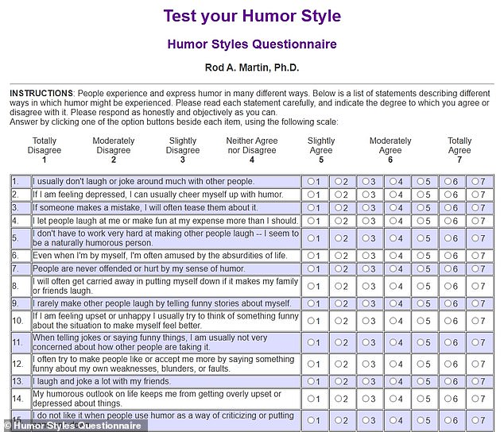This screenshot has height=432, width=504.
Task: Select option 4 for statement 3
Action: tap(392, 207)
